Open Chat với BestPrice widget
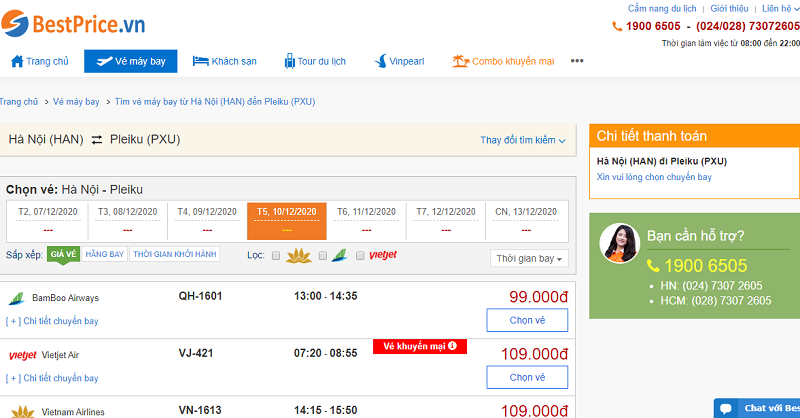Screen dimensions: 800x418 click(757, 408)
